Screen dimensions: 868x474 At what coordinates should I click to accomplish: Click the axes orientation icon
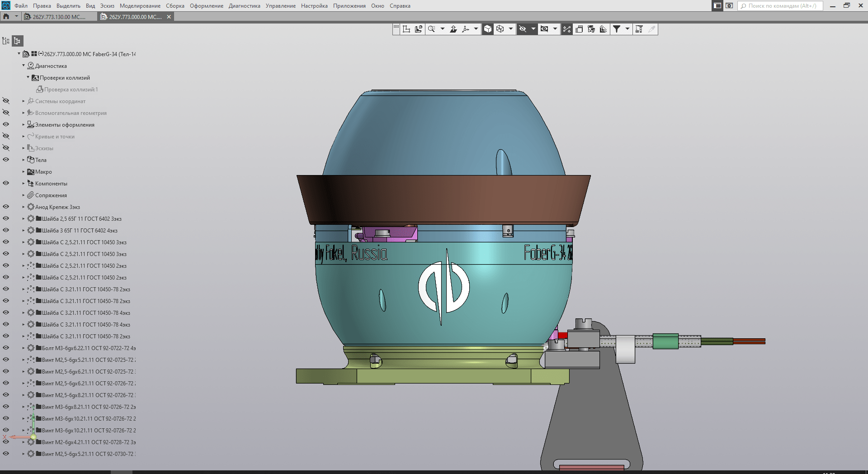(466, 29)
